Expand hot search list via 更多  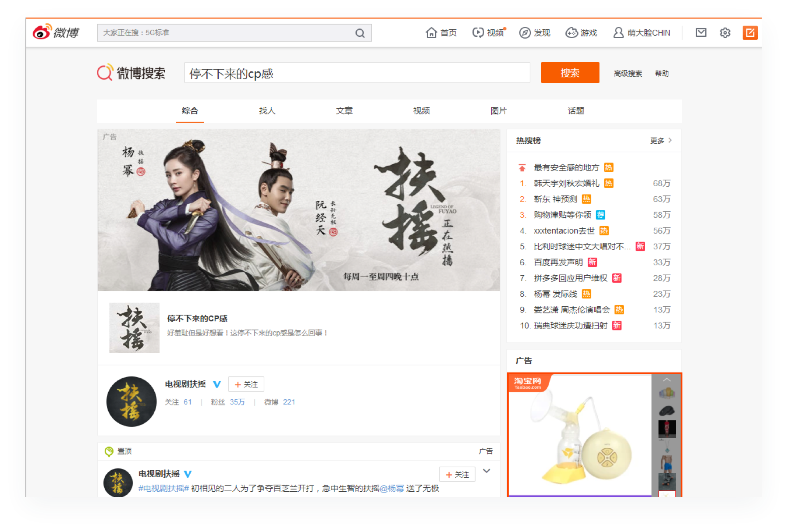click(660, 141)
